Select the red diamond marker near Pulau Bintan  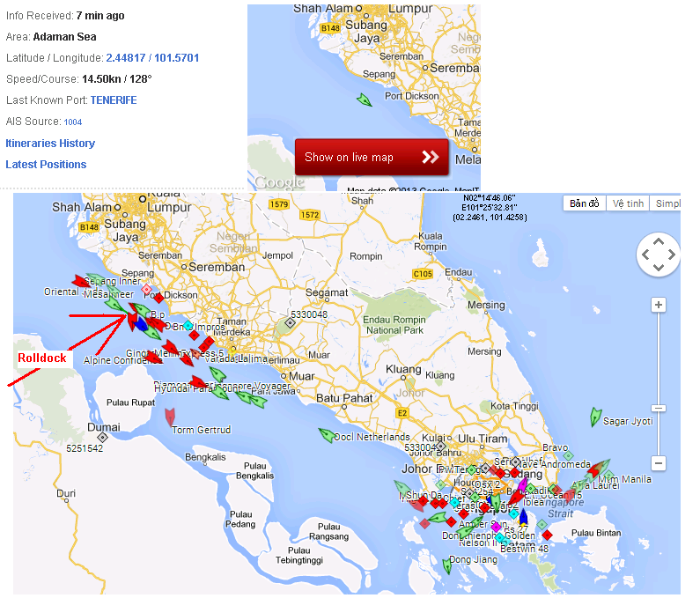coord(548,535)
